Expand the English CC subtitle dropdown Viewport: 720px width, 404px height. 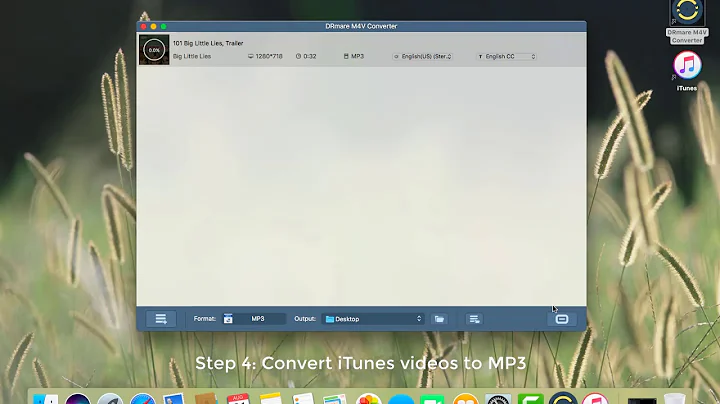point(506,56)
